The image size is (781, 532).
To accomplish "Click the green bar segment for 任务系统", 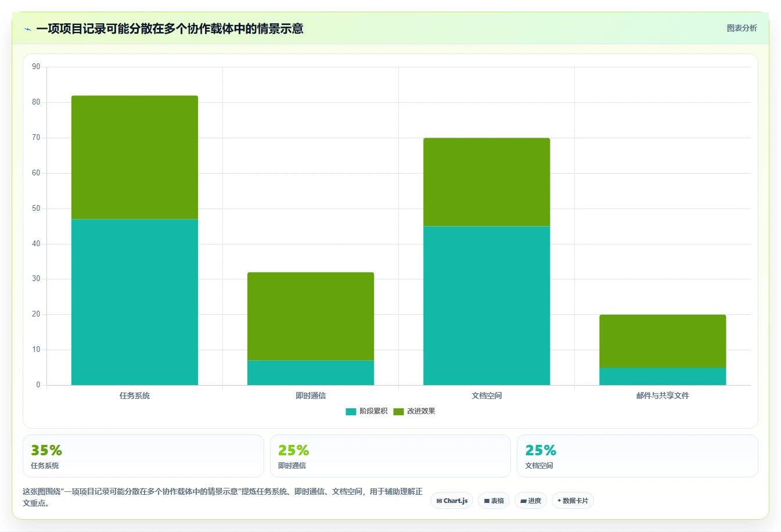I will [135, 157].
